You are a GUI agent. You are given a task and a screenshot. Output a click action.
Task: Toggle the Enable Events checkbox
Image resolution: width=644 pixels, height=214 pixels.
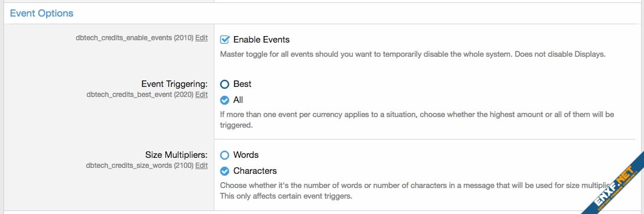225,40
